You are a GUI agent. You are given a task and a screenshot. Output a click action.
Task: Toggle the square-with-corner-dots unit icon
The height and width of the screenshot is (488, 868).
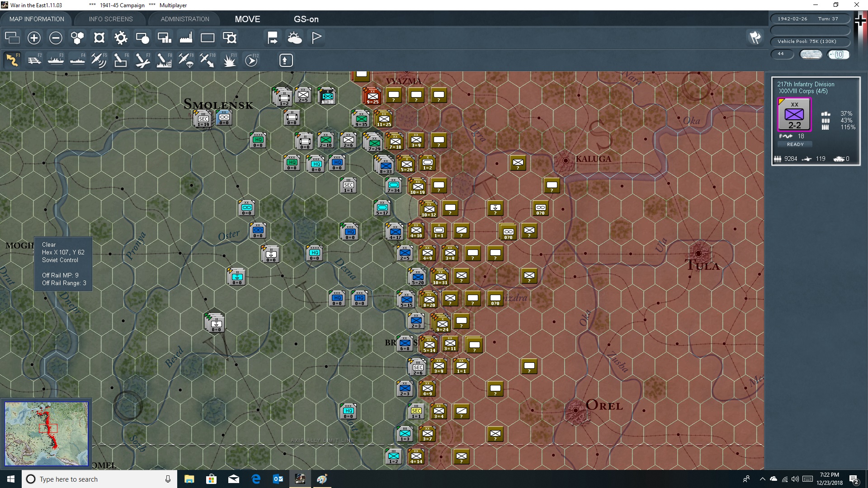99,38
